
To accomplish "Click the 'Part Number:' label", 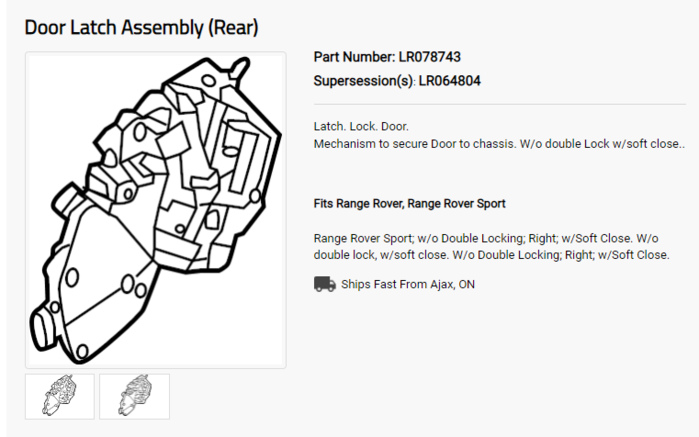I will point(354,57).
